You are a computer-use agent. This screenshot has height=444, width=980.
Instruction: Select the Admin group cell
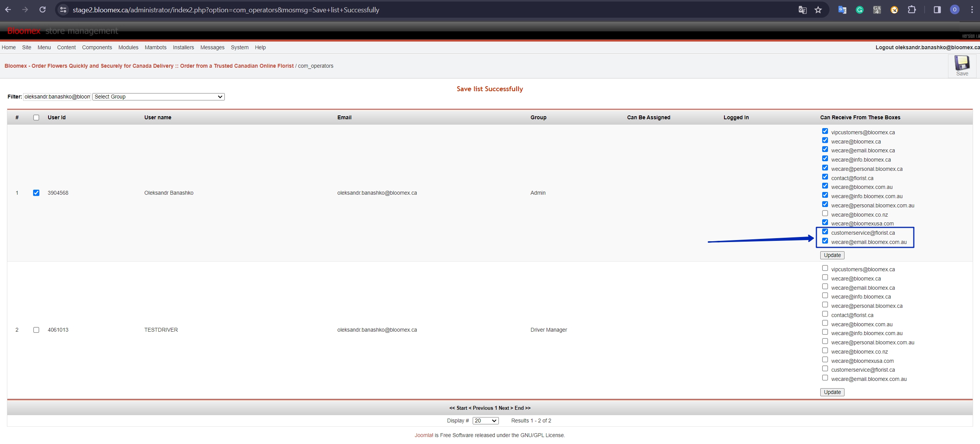coord(538,193)
